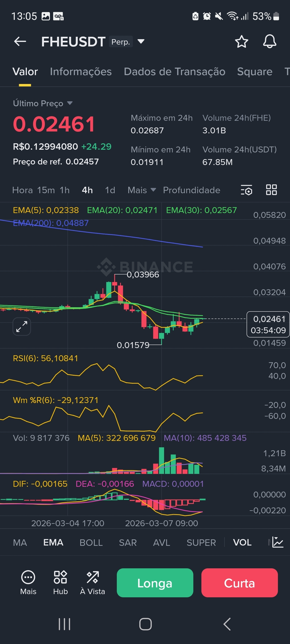Tap Volume 24h(USDT) value 67.85M

click(218, 162)
